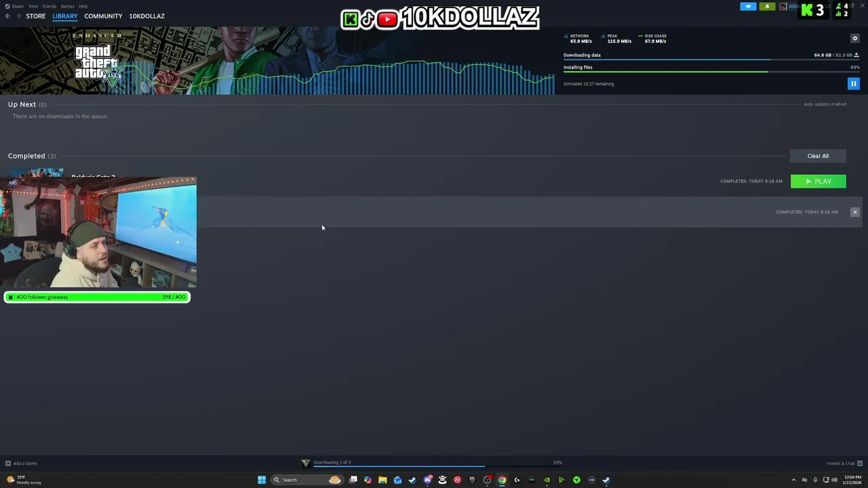Open the volume control in system tray
868x488 pixels.
(x=835, y=480)
